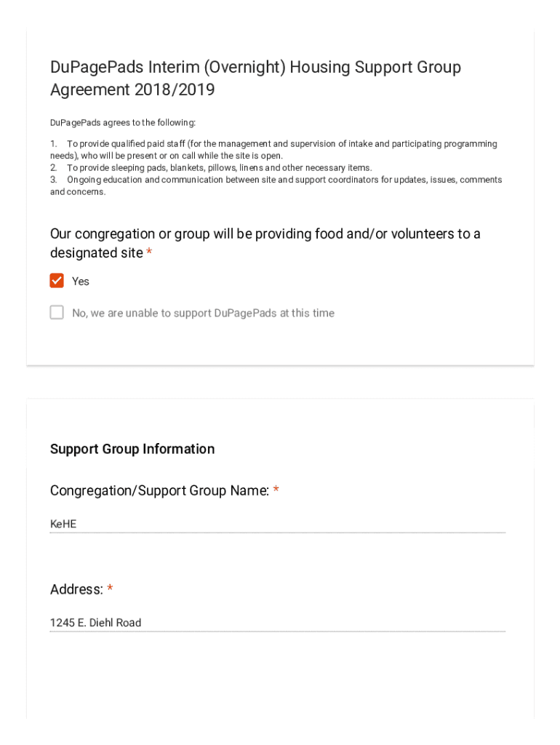Click item 3 about ongoing education and communication
This screenshot has width=560, height=745.
276,186
